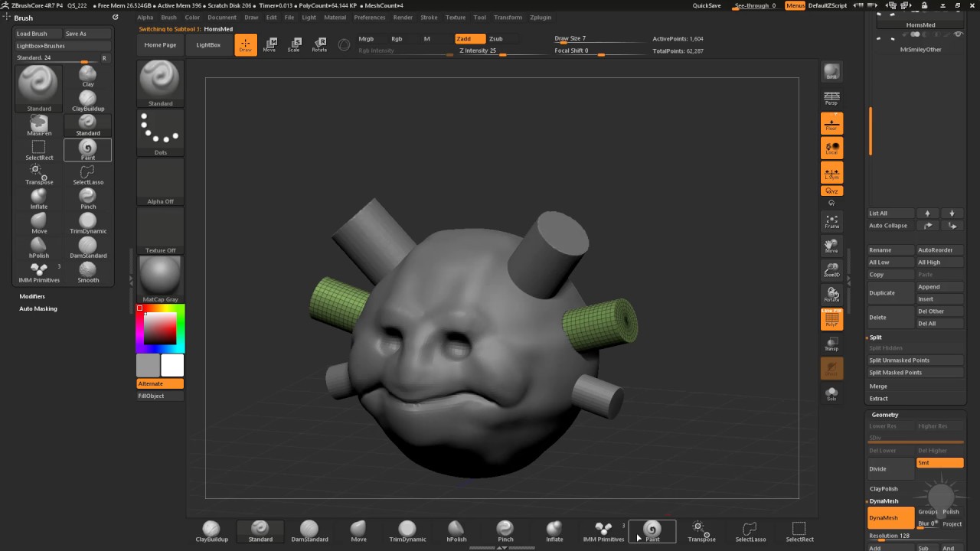Toggle the Floor grid
This screenshot has height=551, width=980.
tap(831, 123)
